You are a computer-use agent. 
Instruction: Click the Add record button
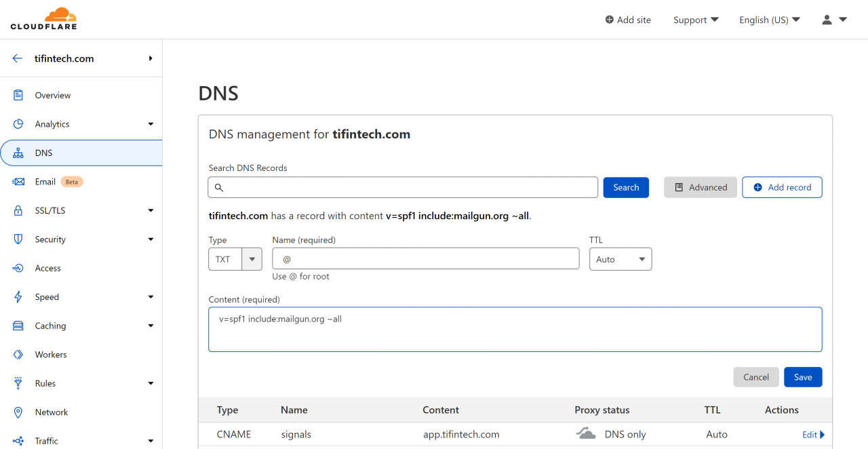coord(782,187)
